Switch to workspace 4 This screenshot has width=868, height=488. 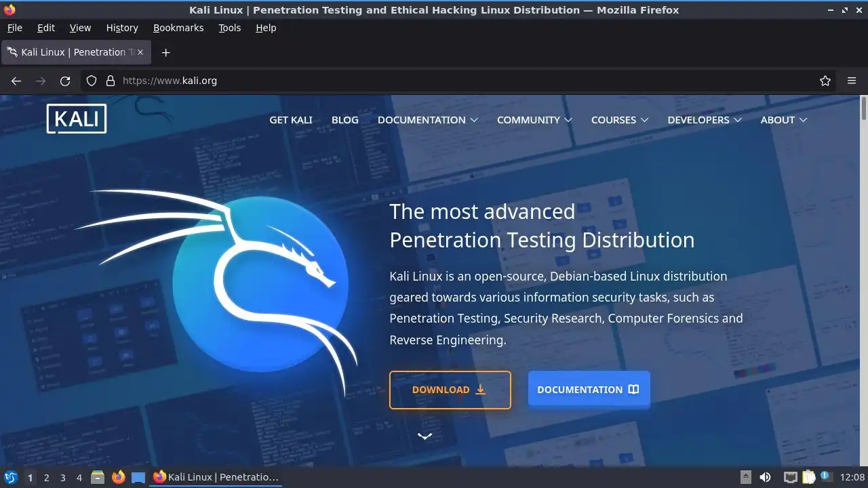click(x=79, y=477)
